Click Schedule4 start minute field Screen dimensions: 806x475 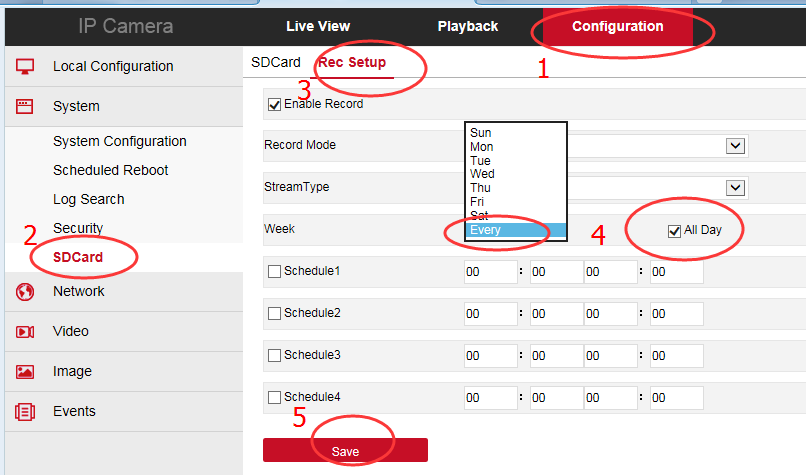tap(557, 398)
